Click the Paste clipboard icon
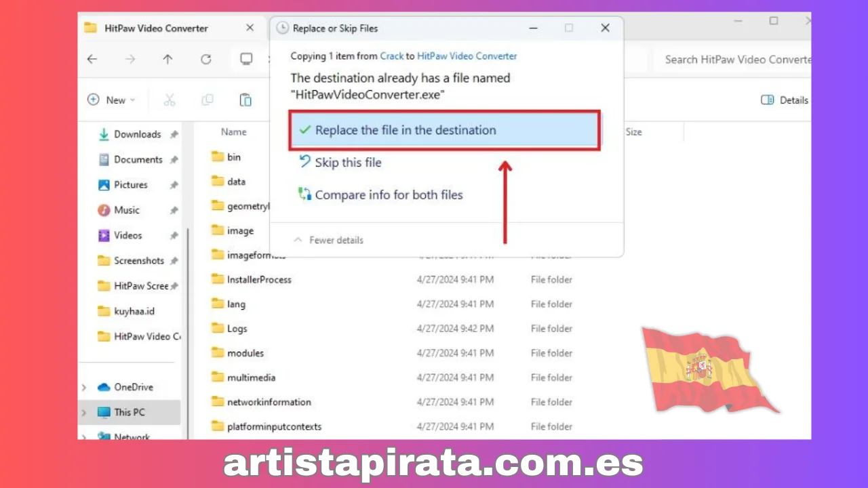 (x=245, y=100)
